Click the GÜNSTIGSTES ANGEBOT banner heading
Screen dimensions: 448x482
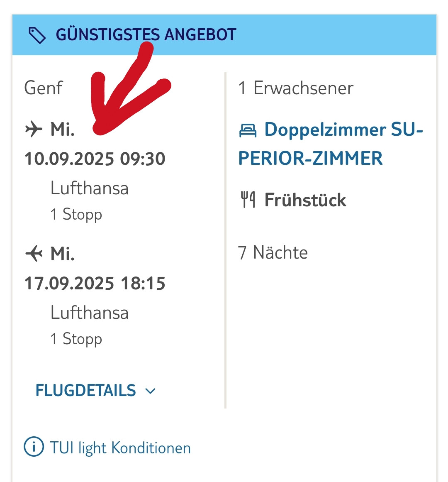(x=146, y=35)
